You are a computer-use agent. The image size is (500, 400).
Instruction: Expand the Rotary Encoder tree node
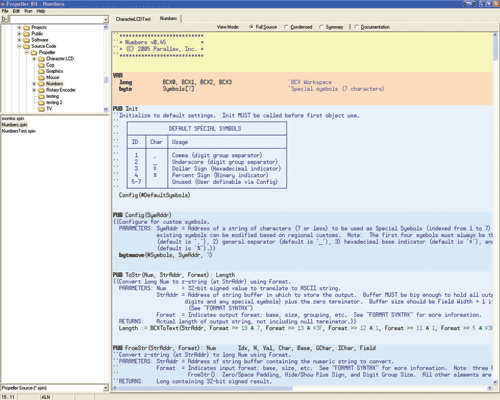pos(34,90)
